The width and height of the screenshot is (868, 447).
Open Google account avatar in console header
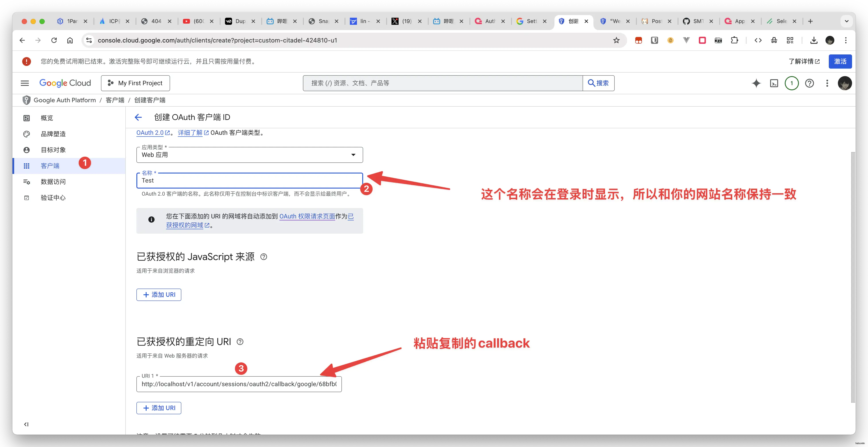[x=844, y=83]
